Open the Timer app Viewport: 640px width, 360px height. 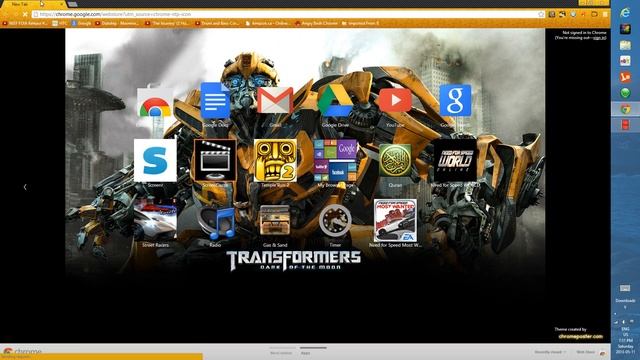335,221
